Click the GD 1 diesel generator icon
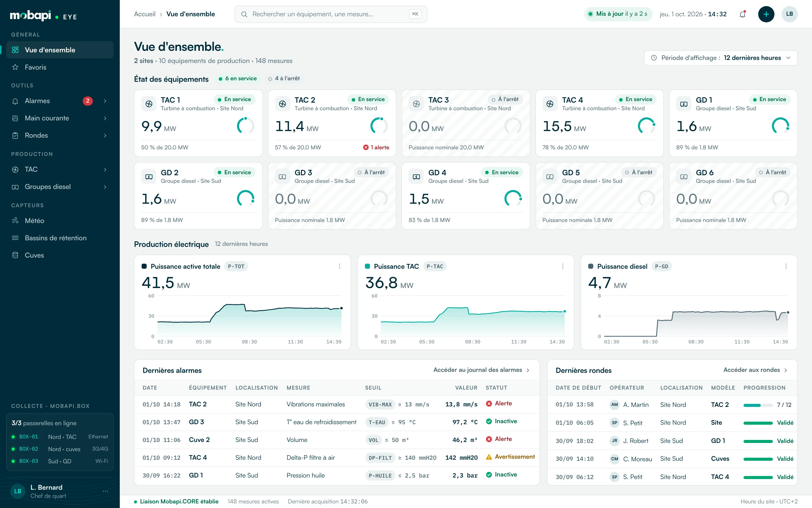812x508 pixels. click(x=684, y=104)
